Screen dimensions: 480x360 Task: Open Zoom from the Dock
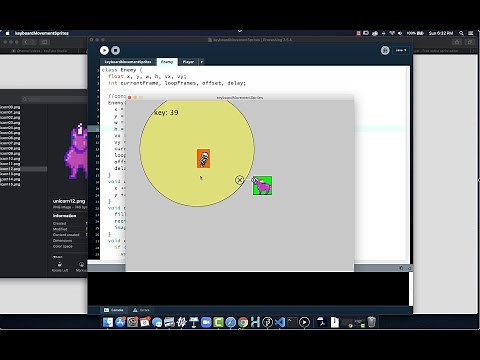pos(206,322)
